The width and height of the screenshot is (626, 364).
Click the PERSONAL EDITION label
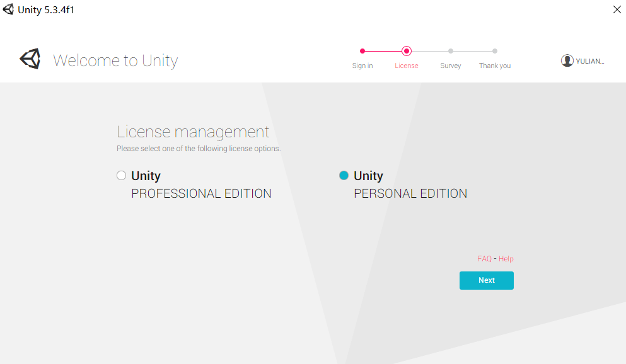[x=410, y=193]
